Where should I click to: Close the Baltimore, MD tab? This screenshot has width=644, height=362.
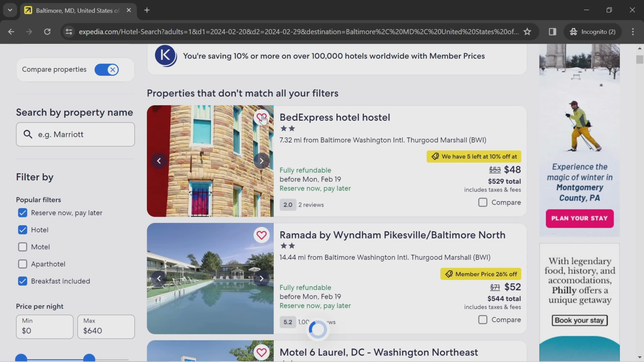coord(129,10)
